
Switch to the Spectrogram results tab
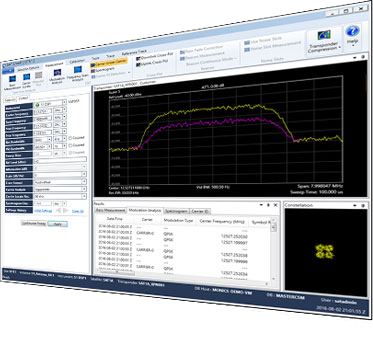click(x=176, y=211)
